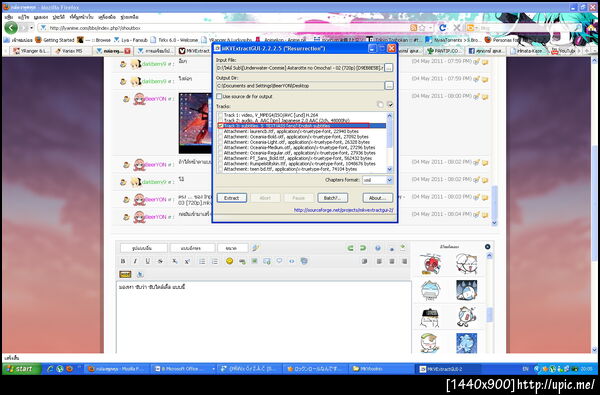Click the insert image icon in editor
This screenshot has height=395, width=600.
(254, 261)
